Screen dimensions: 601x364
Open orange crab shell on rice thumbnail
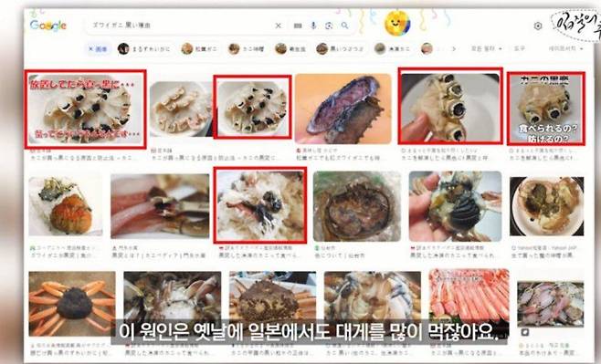click(66, 206)
